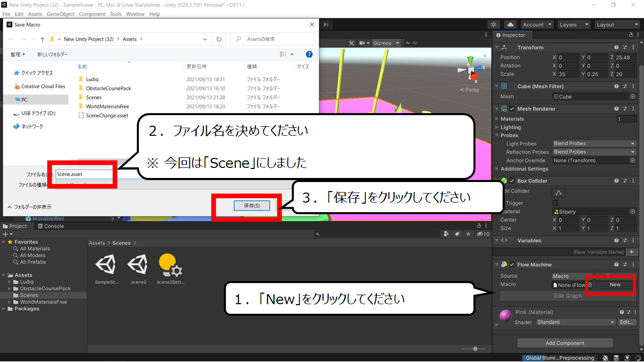Click the Edit Collider icon button
The height and width of the screenshot is (362, 644).
point(558,193)
